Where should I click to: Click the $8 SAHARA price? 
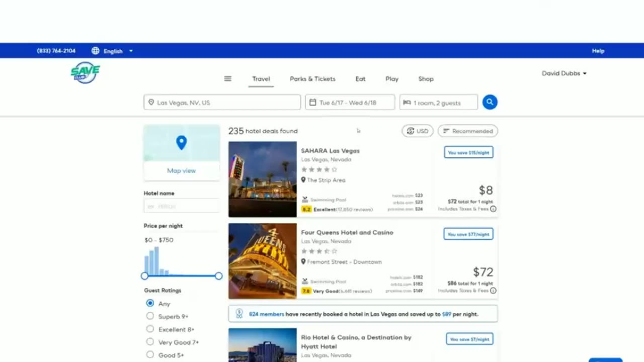point(486,190)
